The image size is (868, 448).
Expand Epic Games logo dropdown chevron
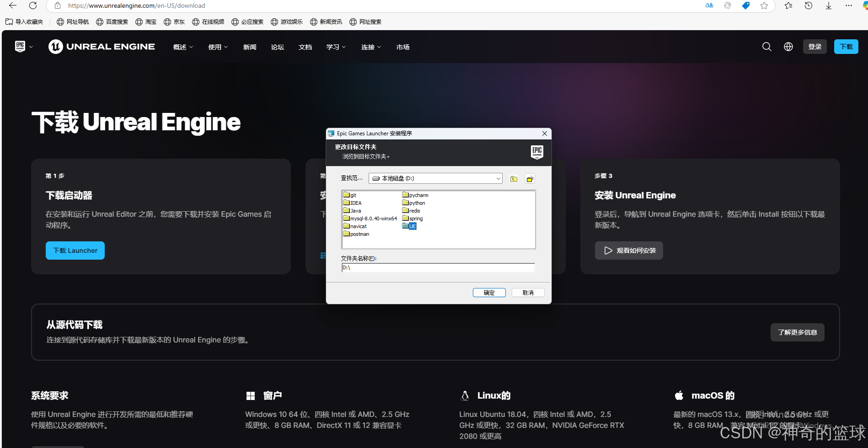click(x=31, y=47)
